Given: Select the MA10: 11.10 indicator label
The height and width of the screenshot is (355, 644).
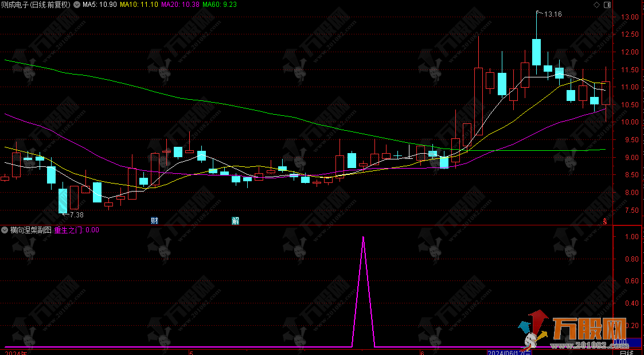Looking at the screenshot, I should coord(139,5).
